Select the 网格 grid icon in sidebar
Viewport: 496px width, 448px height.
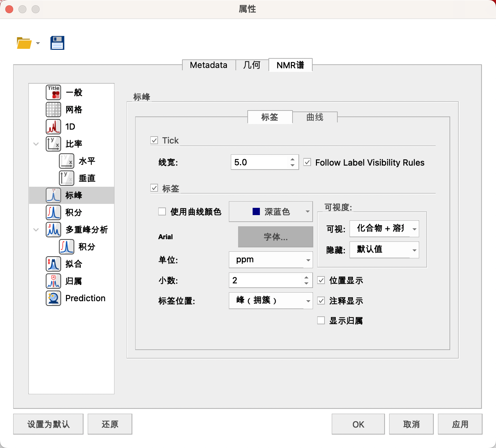(x=53, y=110)
